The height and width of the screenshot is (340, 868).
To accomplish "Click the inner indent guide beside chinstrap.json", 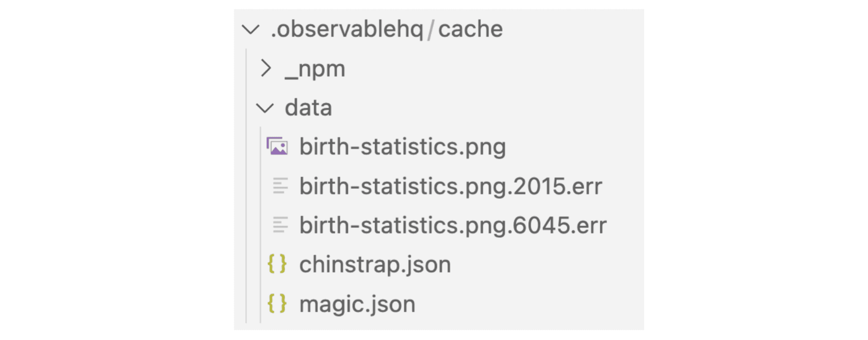I will click(261, 264).
